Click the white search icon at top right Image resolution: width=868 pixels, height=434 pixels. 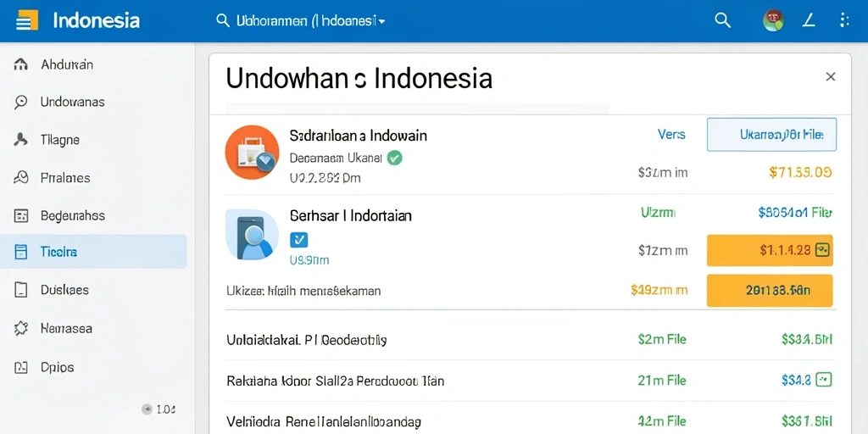(x=722, y=20)
